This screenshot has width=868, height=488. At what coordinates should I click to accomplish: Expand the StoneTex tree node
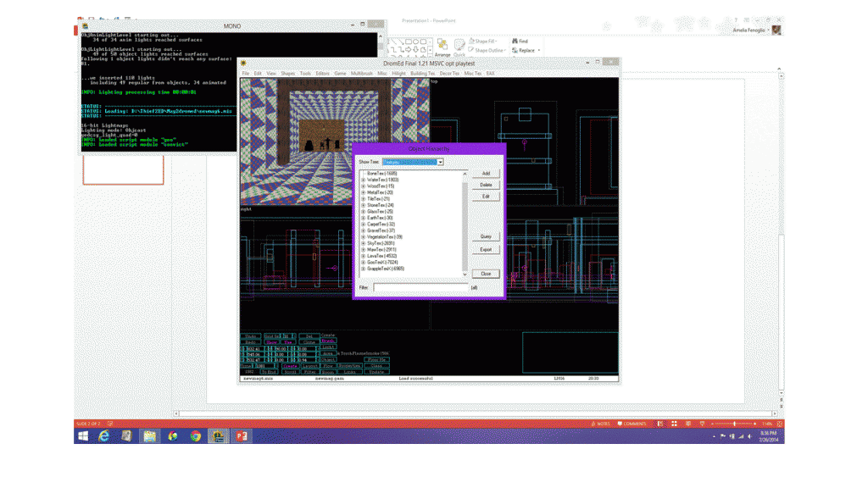click(x=364, y=205)
